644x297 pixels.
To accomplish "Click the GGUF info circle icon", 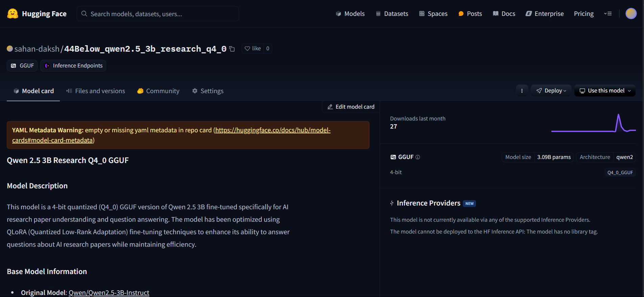I will [x=418, y=157].
